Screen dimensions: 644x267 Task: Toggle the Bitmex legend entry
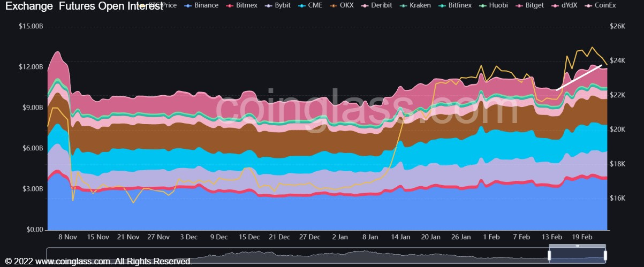coord(242,5)
